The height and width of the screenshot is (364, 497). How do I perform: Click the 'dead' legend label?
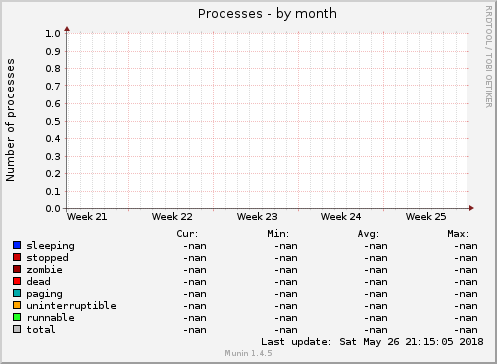click(39, 282)
